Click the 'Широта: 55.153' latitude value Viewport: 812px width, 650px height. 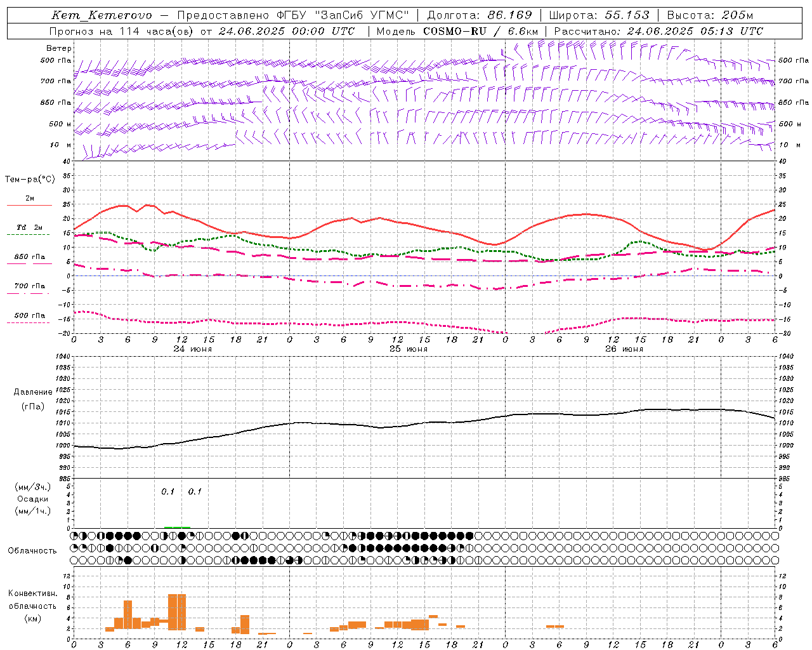[x=599, y=15]
